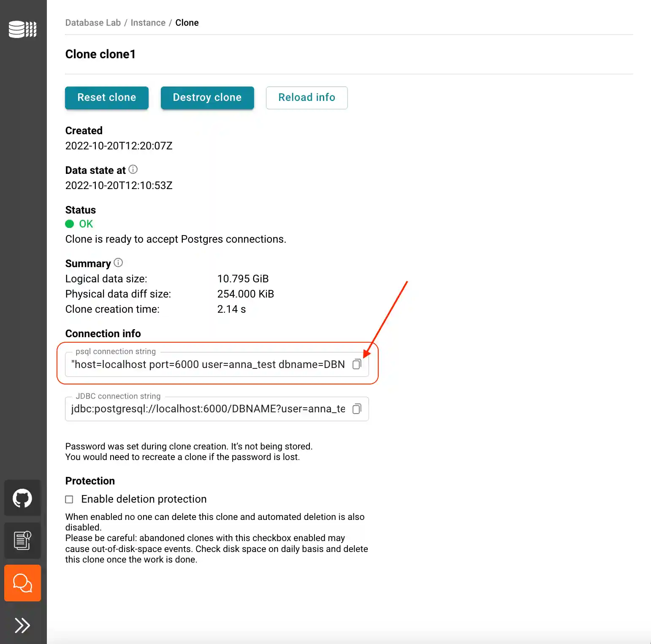Open the GitHub icon in the sidebar
651x644 pixels.
pos(22,498)
